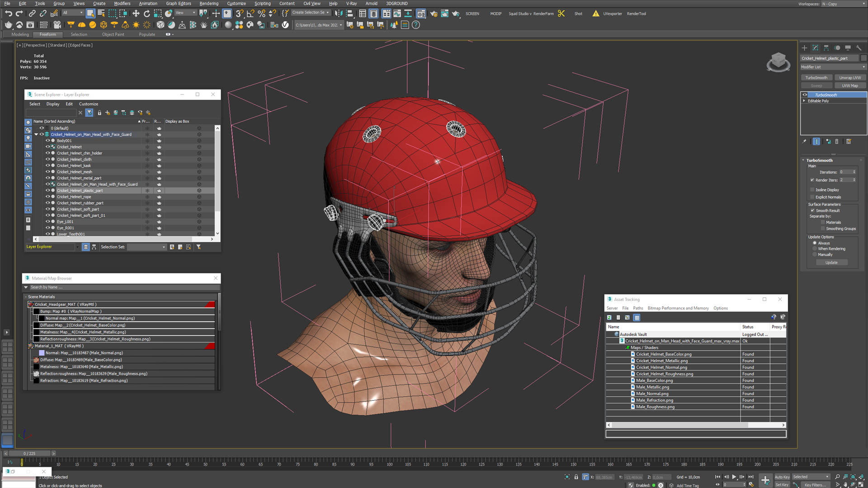Click the scissors icon in top toolbar
The image size is (868, 488).
561,14
